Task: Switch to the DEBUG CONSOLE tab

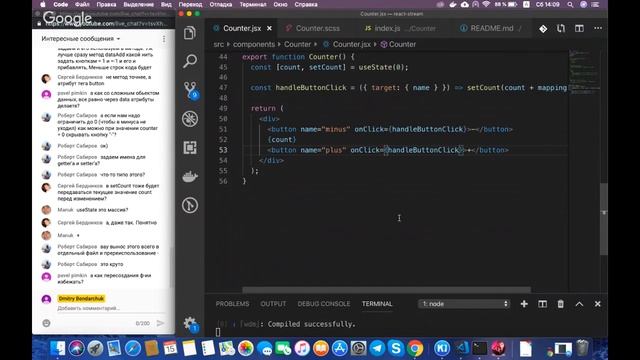Action: (x=324, y=304)
